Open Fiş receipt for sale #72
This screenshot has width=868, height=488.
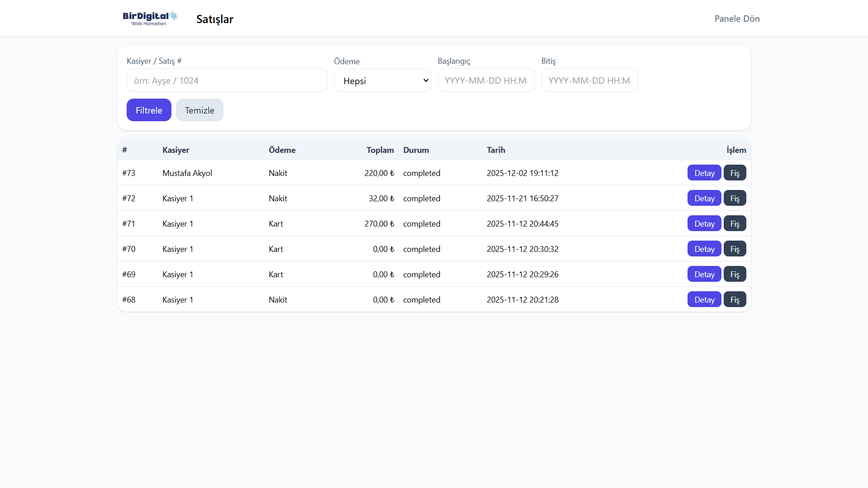tap(735, 198)
